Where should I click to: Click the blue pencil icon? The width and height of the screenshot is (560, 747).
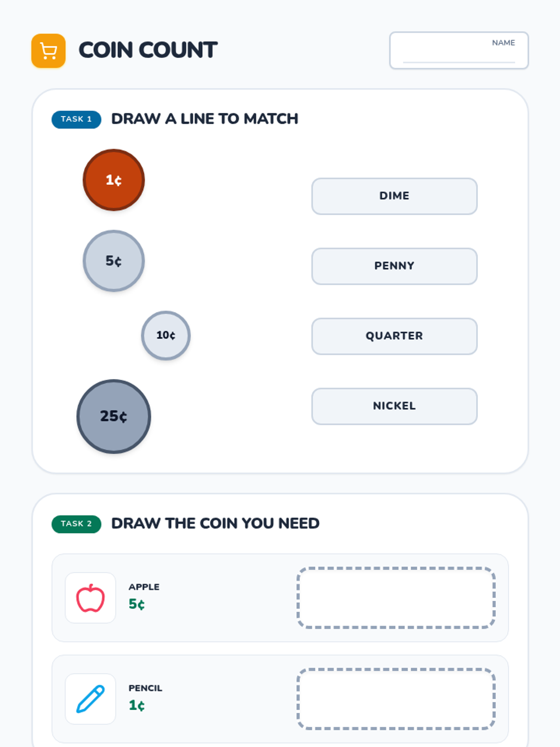[91, 699]
